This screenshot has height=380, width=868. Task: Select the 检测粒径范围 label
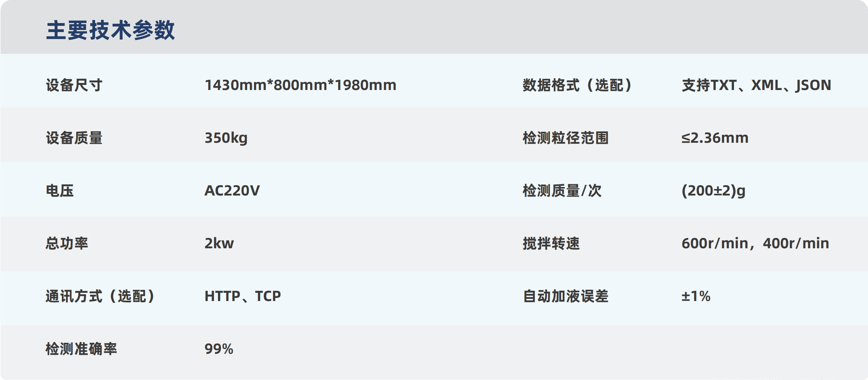565,138
